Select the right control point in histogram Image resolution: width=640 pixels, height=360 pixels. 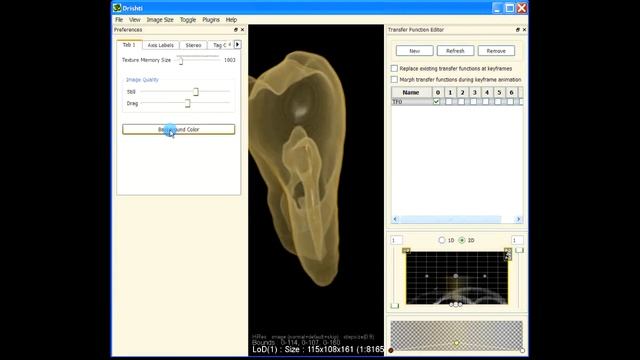point(485,276)
